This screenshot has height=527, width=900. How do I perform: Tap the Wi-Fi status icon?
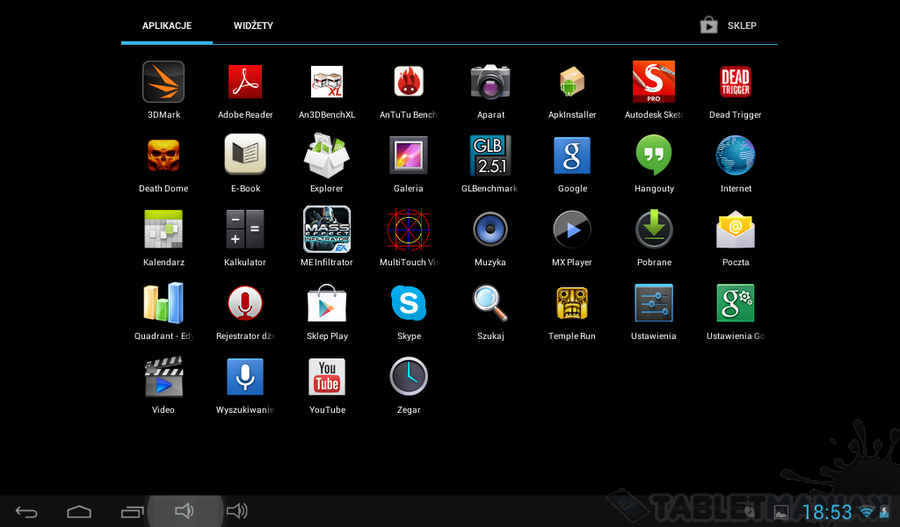867,512
